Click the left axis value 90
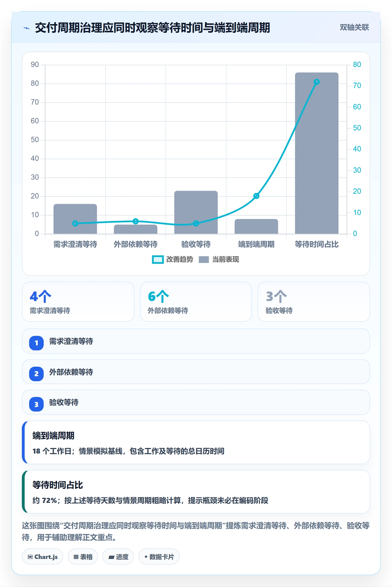Image resolution: width=392 pixels, height=587 pixels. pyautogui.click(x=35, y=65)
